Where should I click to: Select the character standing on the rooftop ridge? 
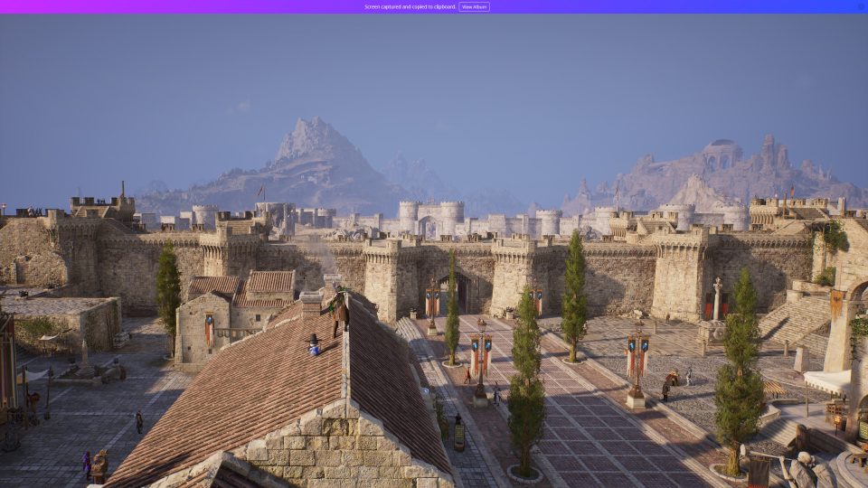(339, 311)
